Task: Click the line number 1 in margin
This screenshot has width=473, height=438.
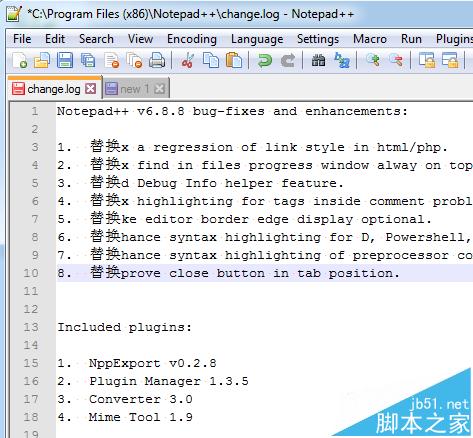Action: [x=35, y=111]
